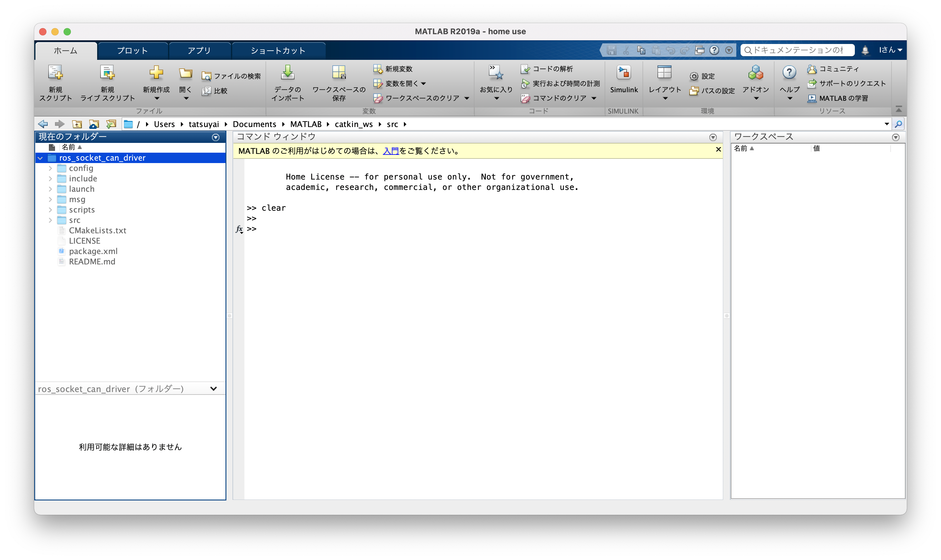Click コードの解析 analyze code
The height and width of the screenshot is (560, 941).
click(547, 69)
